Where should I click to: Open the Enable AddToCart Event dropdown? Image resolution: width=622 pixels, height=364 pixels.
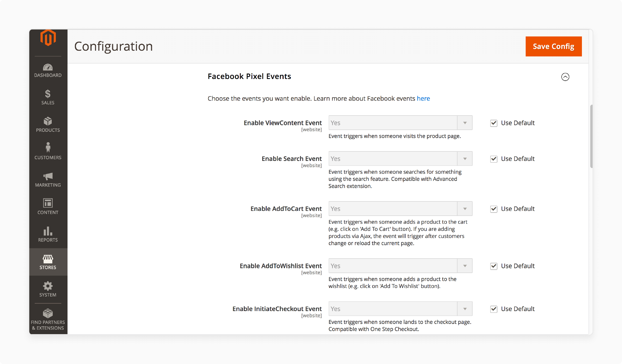point(400,209)
